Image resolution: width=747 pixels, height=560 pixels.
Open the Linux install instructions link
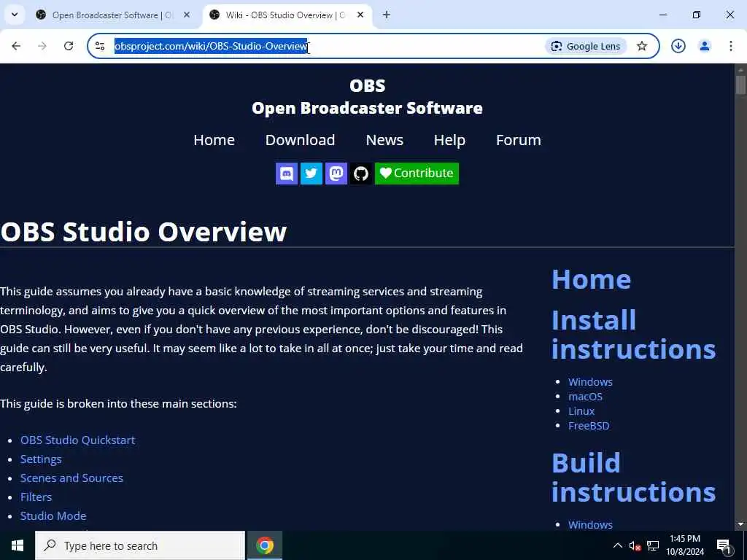click(581, 411)
